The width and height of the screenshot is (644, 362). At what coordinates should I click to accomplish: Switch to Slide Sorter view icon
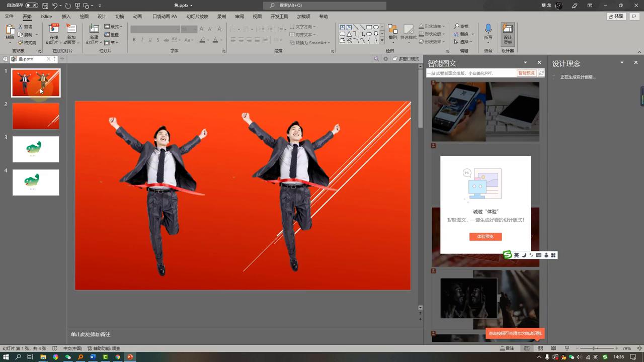coord(540,348)
